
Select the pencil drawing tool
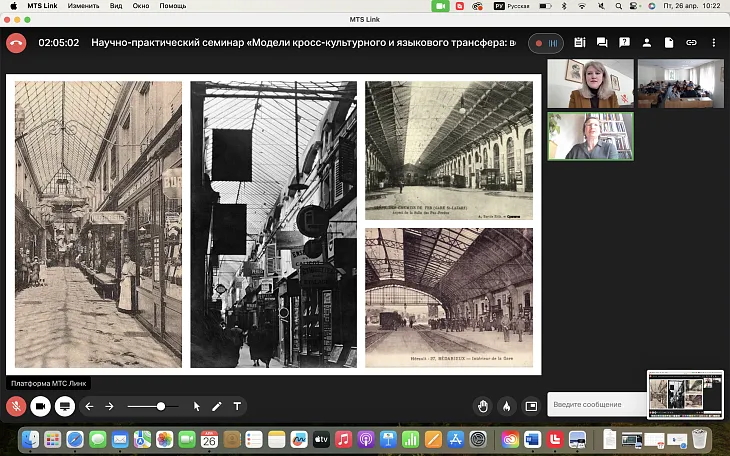[x=217, y=406]
